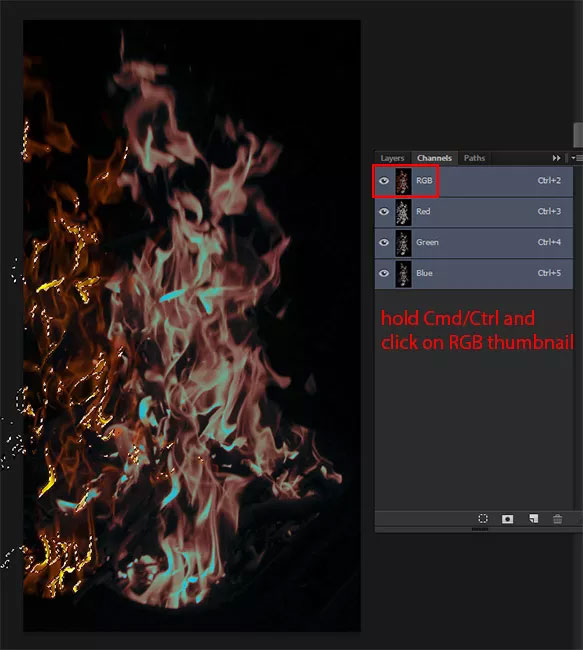Click the Ctrl+2 shortcut label
This screenshot has height=650, width=583.
click(x=549, y=181)
